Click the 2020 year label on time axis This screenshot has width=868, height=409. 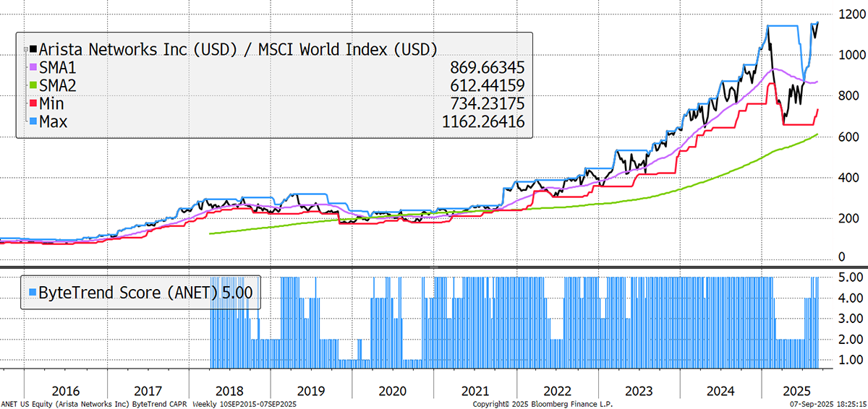pyautogui.click(x=392, y=391)
